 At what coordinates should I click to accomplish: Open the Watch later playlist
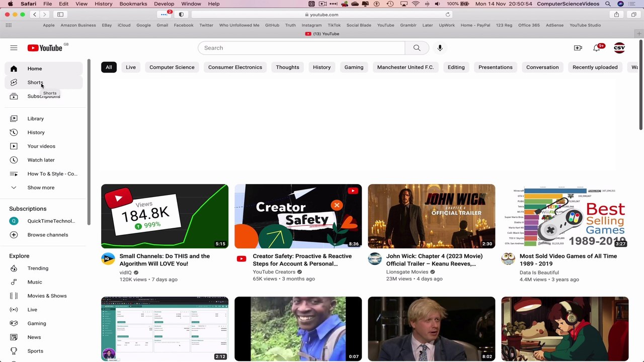point(43,160)
